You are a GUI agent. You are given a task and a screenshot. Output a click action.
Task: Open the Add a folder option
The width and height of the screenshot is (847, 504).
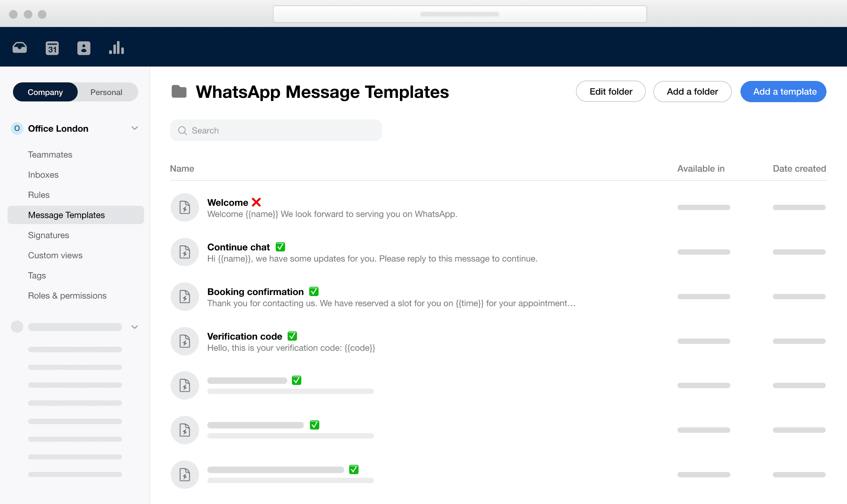pos(692,91)
